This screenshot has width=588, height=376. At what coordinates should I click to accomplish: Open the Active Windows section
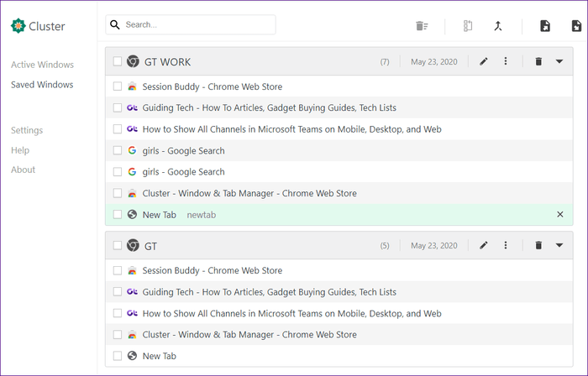(42, 65)
